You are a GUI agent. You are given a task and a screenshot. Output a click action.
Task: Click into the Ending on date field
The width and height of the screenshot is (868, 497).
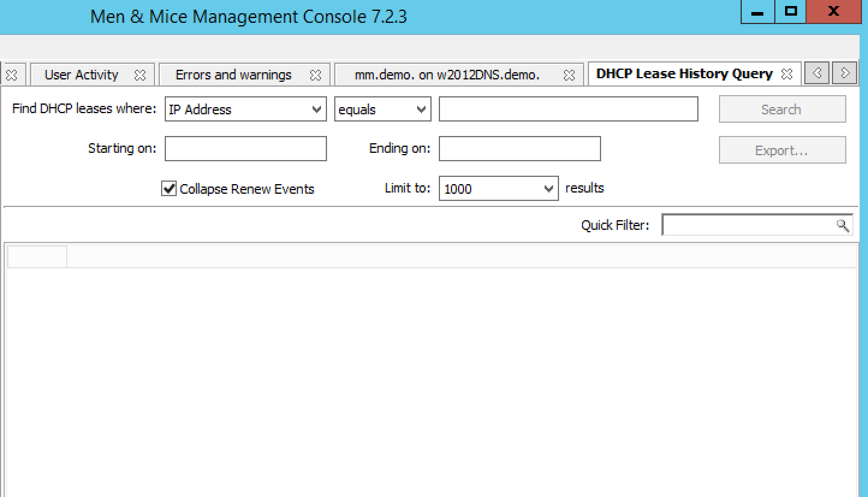[x=519, y=149]
